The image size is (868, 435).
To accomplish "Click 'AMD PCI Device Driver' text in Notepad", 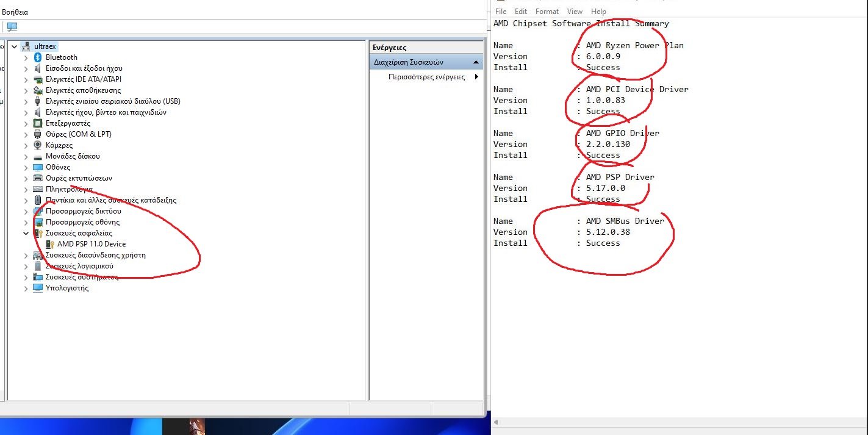I will 637,89.
